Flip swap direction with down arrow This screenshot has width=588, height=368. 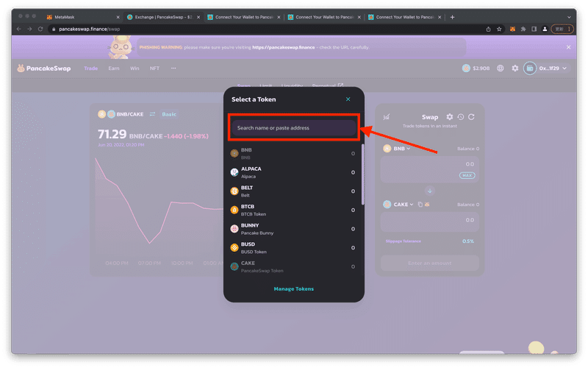tap(430, 191)
